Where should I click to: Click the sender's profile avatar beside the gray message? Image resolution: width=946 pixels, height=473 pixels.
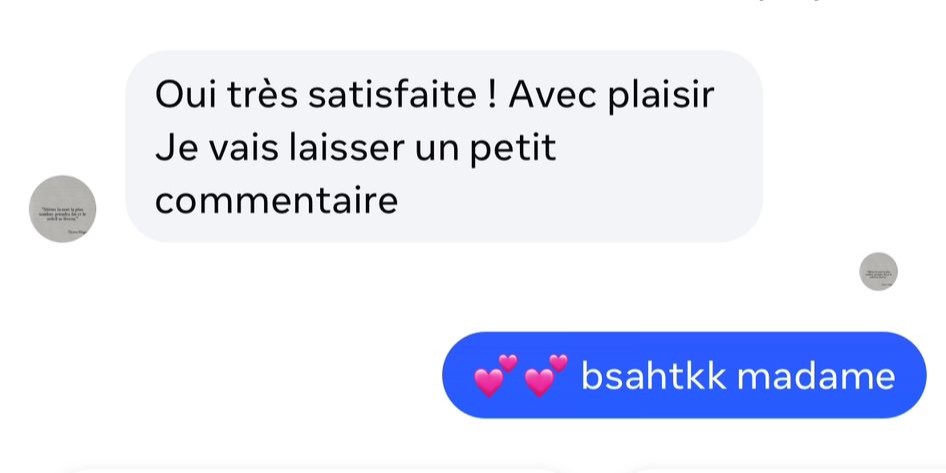pos(62,208)
